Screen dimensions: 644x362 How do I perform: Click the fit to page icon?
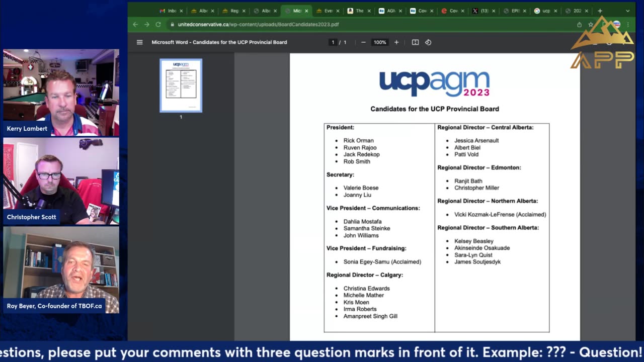[415, 42]
